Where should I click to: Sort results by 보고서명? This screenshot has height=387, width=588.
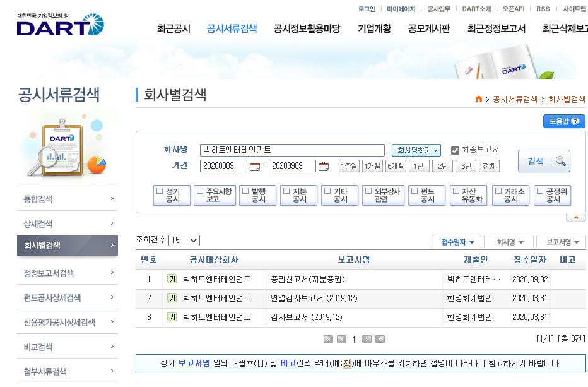(x=562, y=242)
